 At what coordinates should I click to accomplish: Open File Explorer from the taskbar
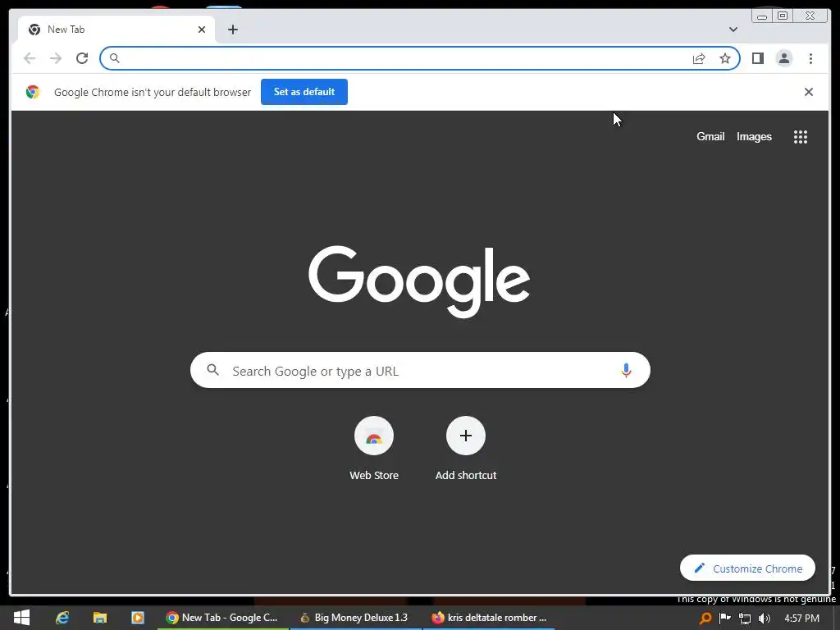click(x=99, y=618)
